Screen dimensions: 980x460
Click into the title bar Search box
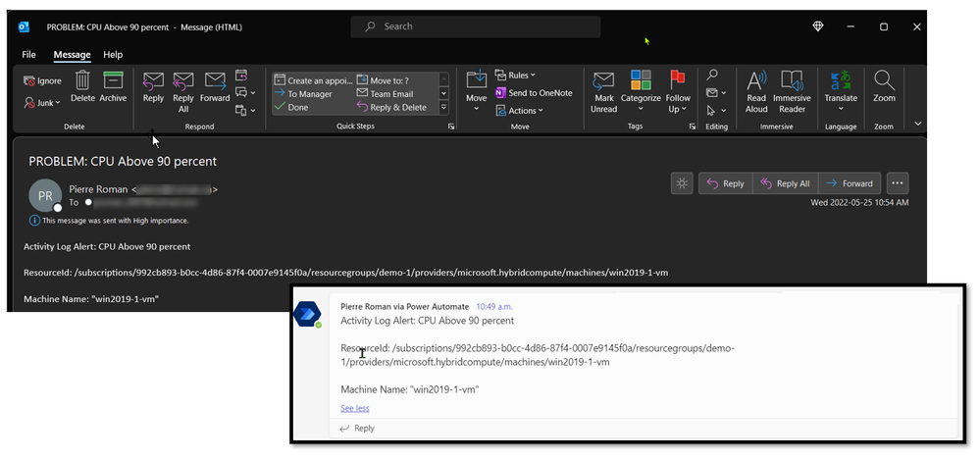pyautogui.click(x=476, y=26)
